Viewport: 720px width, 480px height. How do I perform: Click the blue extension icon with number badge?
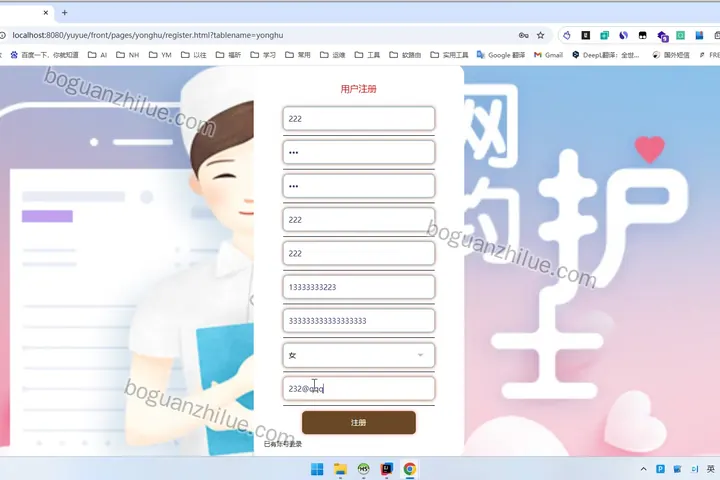tap(662, 36)
